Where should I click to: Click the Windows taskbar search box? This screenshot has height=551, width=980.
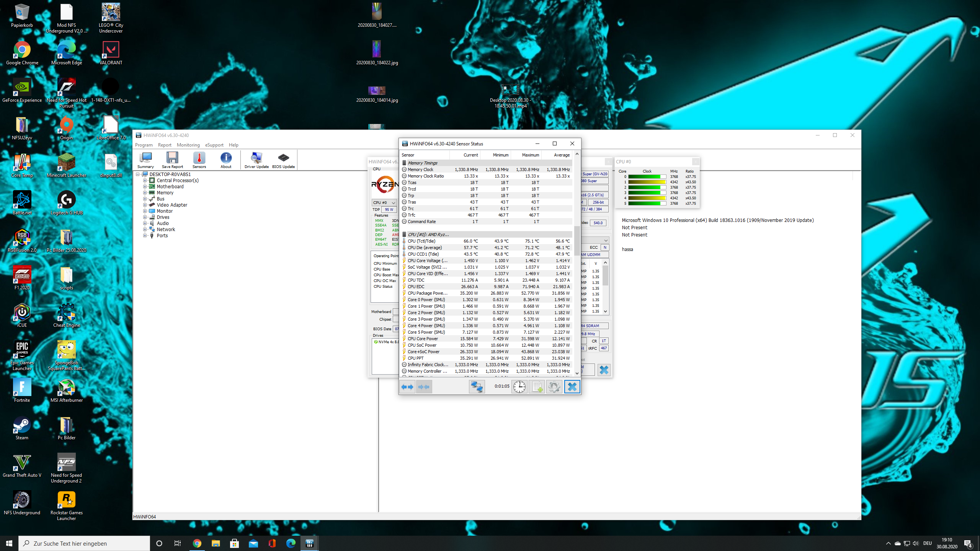[x=84, y=543]
